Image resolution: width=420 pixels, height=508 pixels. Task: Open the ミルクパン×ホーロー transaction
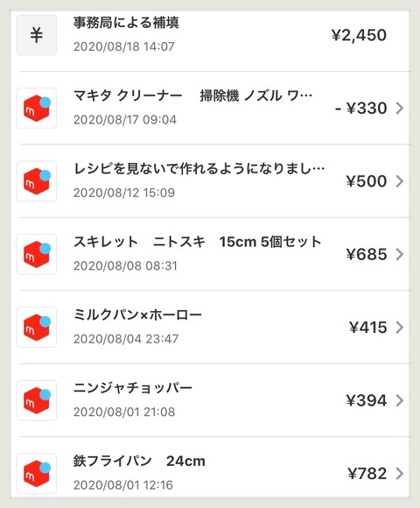click(x=210, y=328)
